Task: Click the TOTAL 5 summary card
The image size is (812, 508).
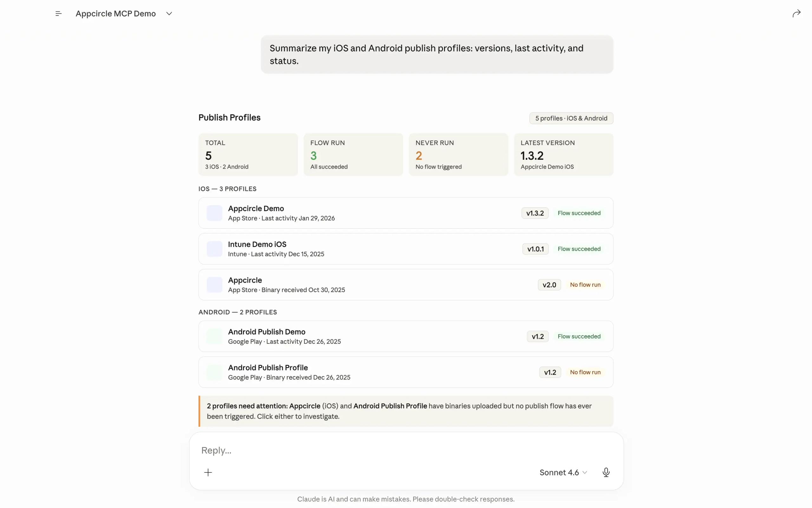Action: [248, 155]
